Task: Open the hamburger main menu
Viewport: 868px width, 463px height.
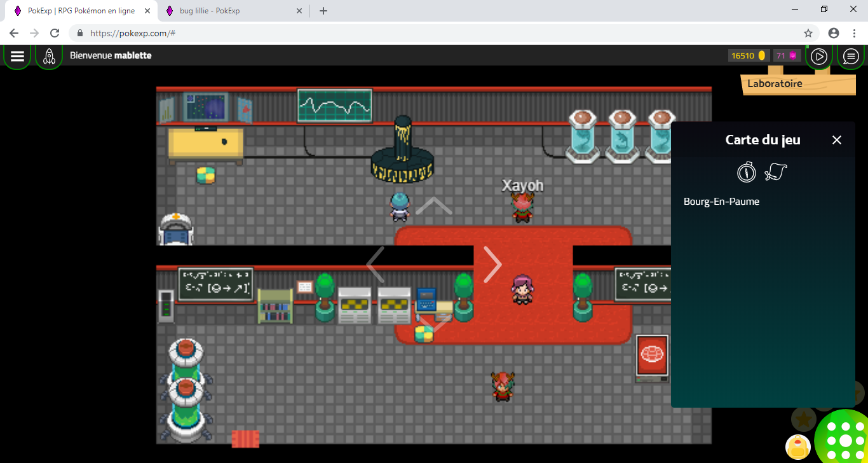Action: (x=17, y=56)
